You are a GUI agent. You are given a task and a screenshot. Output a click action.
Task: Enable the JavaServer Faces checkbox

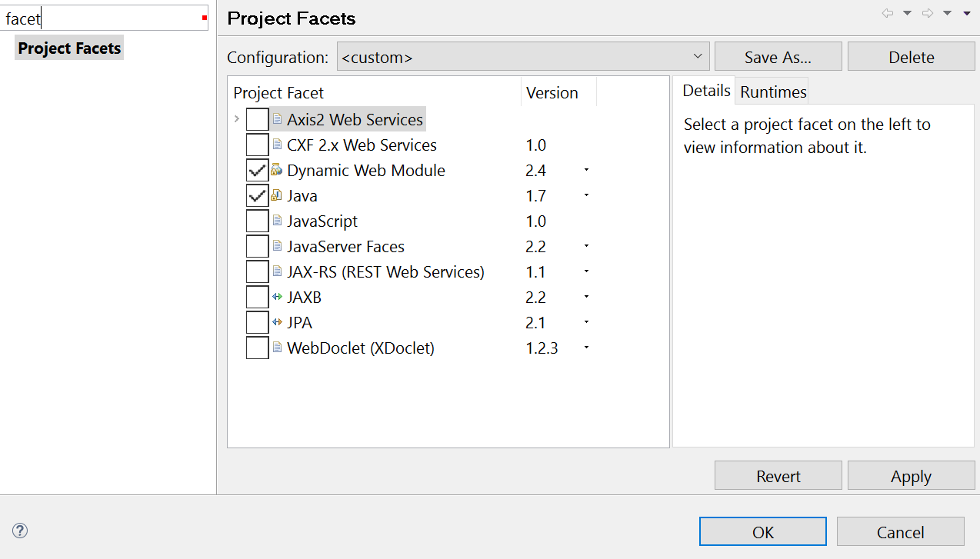point(257,247)
